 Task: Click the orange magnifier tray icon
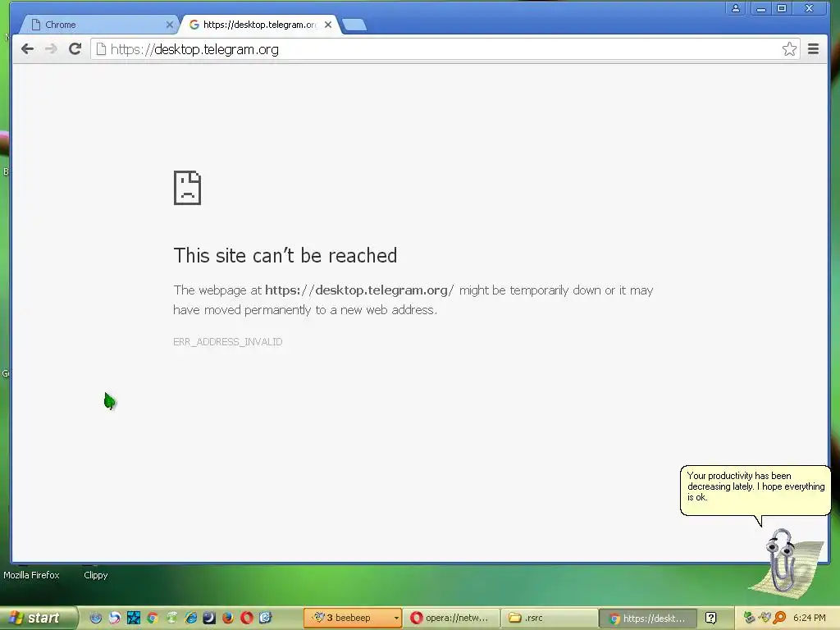779,618
